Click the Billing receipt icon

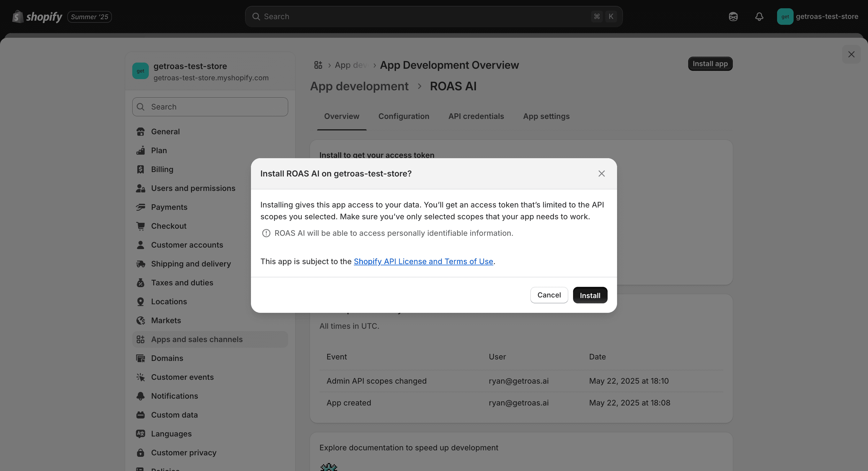pyautogui.click(x=141, y=169)
